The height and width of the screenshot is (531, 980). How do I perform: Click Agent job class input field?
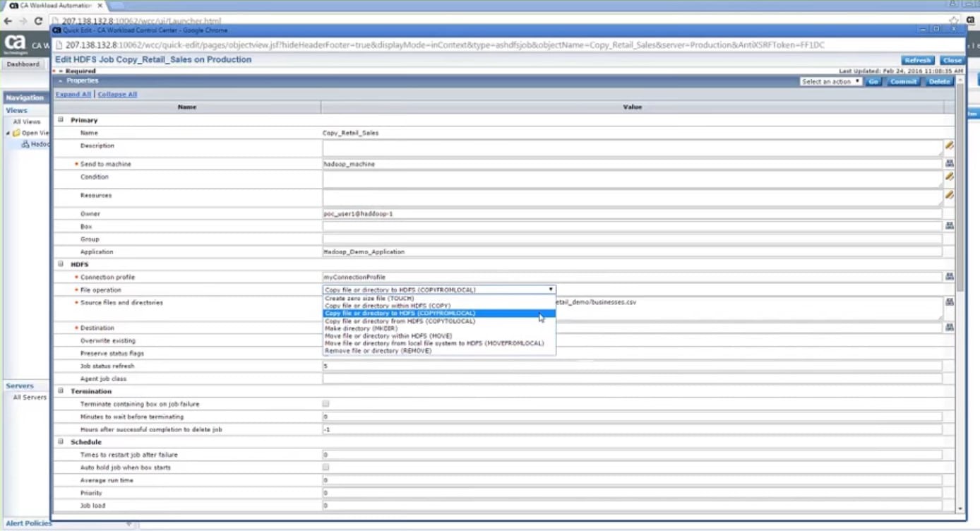coord(633,378)
